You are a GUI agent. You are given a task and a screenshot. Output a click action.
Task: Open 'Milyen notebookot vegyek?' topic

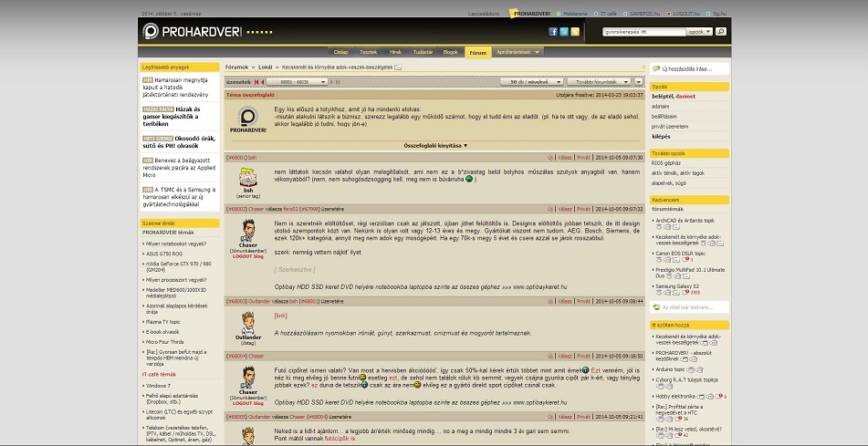coord(176,244)
